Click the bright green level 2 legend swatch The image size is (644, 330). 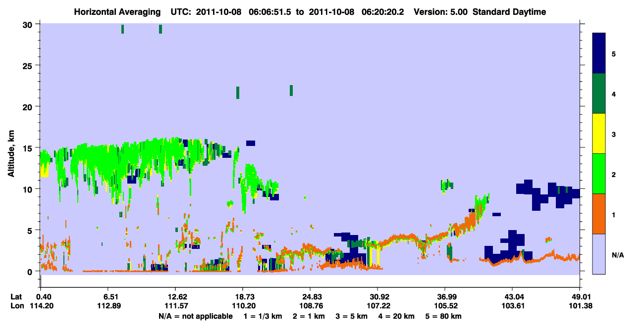pos(599,174)
